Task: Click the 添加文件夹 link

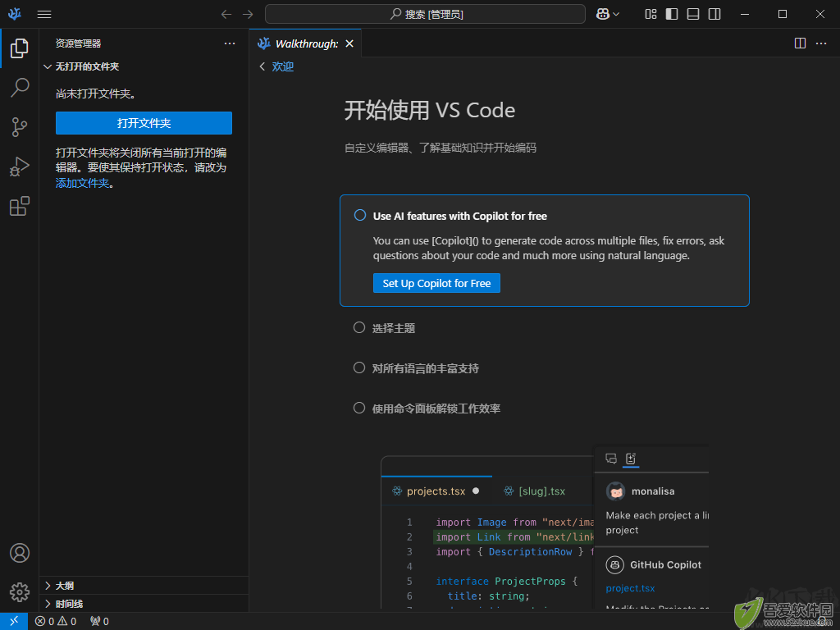Action: click(83, 183)
